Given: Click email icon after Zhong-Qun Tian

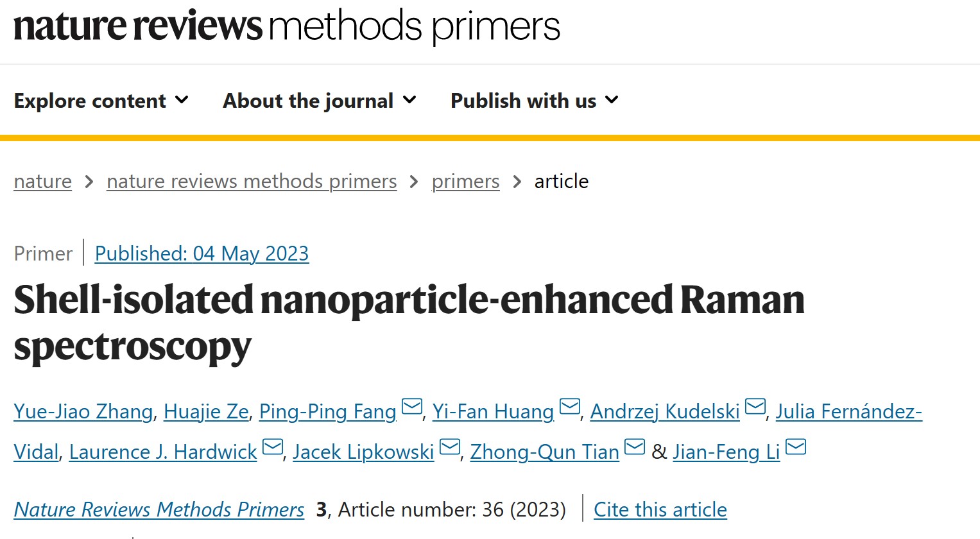Looking at the screenshot, I should pos(635,447).
